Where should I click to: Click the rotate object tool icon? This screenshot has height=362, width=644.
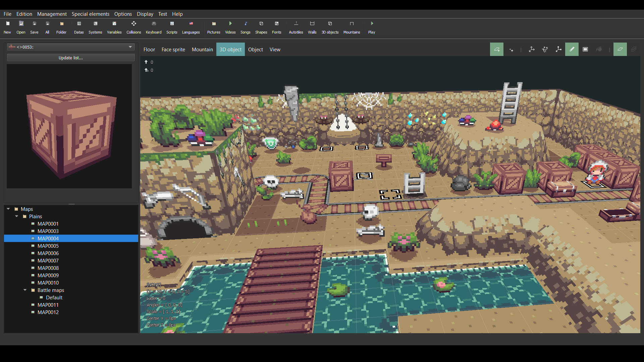(x=545, y=49)
